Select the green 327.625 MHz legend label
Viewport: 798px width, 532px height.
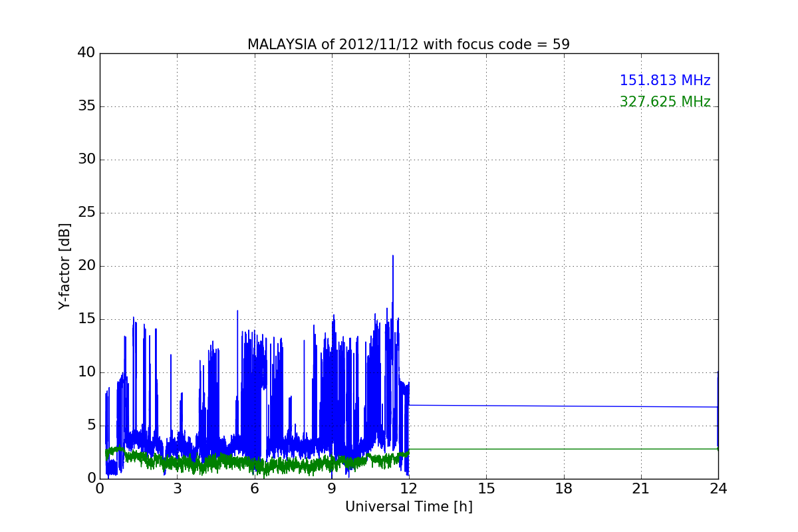pyautogui.click(x=665, y=102)
